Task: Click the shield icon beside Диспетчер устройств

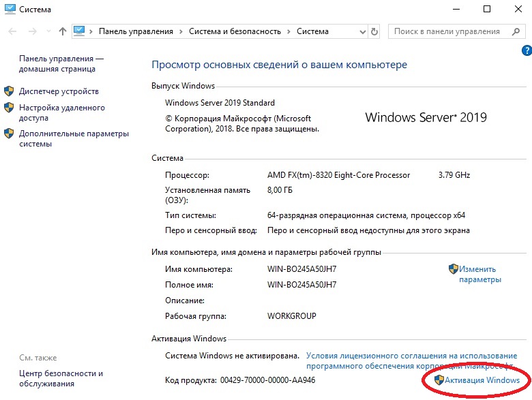Action: point(10,91)
